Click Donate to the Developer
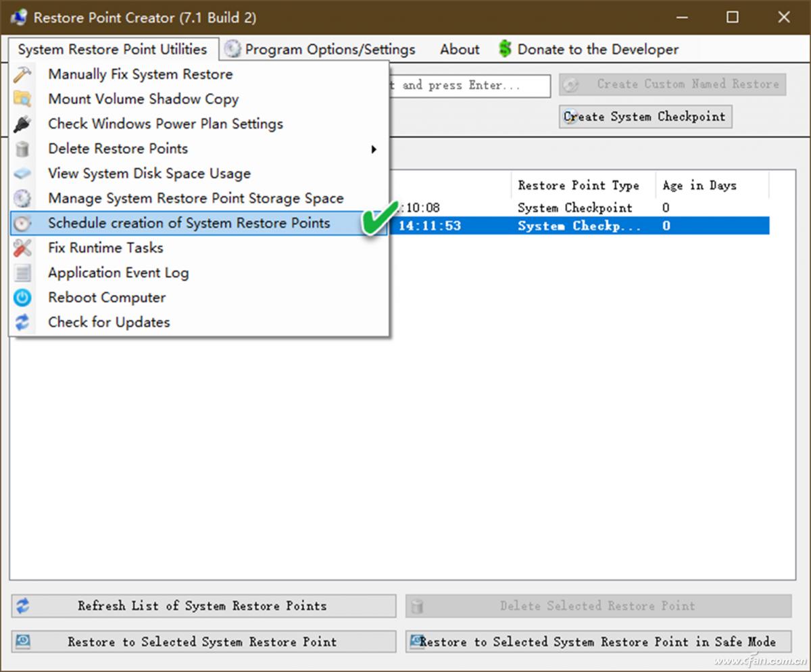This screenshot has height=672, width=811. (588, 49)
